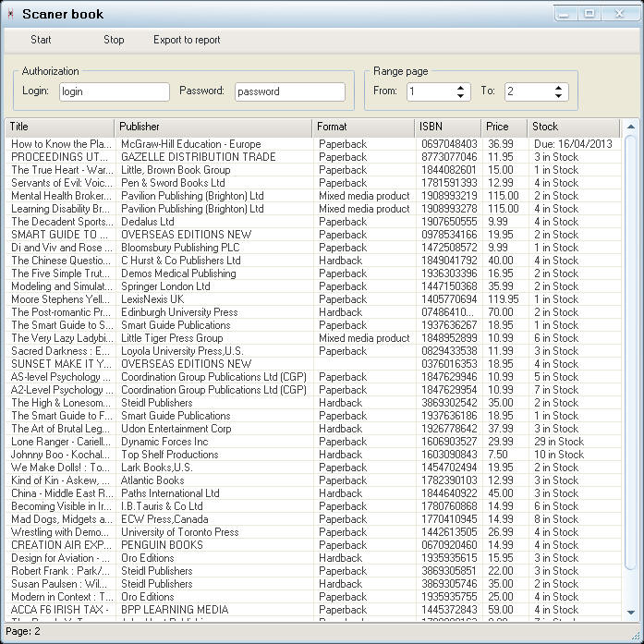Image resolution: width=644 pixels, height=644 pixels.
Task: Increase the From page value
Action: pyautogui.click(x=461, y=88)
